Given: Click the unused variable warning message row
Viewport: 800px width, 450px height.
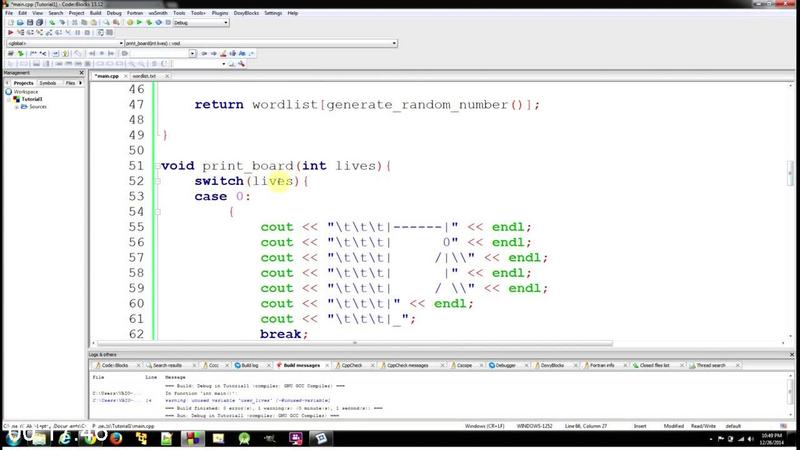Looking at the screenshot, I should point(247,401).
